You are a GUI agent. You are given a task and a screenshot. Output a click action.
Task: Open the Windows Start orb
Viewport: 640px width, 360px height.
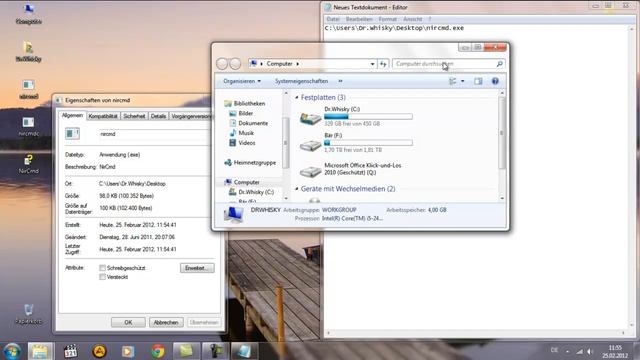(12, 351)
